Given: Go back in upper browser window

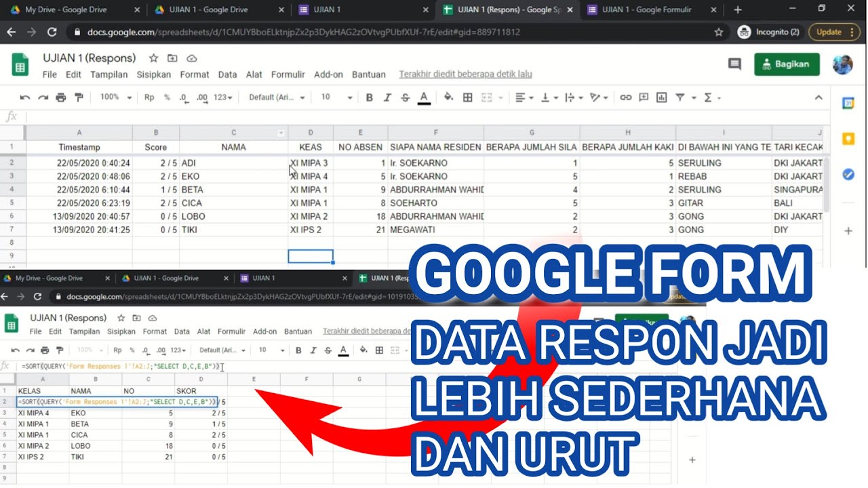Looking at the screenshot, I should [x=12, y=32].
